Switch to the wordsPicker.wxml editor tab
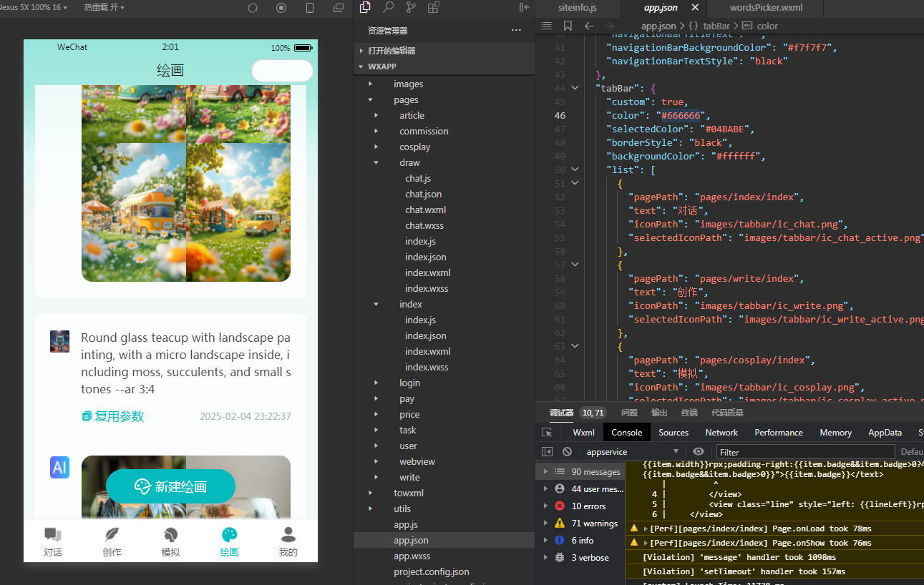924x585 pixels. coord(765,7)
